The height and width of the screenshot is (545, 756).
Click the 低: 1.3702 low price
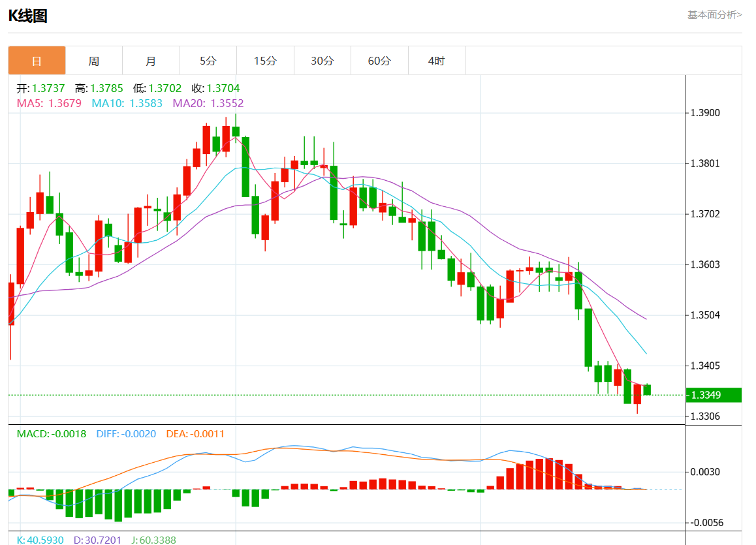(157, 88)
